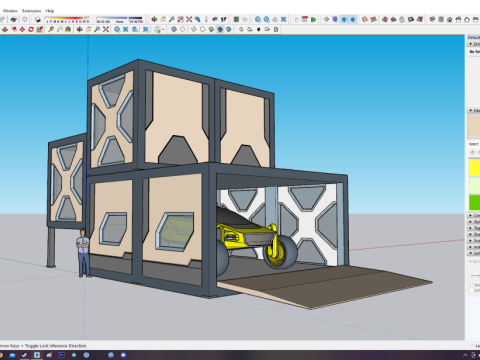The width and height of the screenshot is (480, 360).
Task: Click the beige current material preview
Action: coord(474,126)
